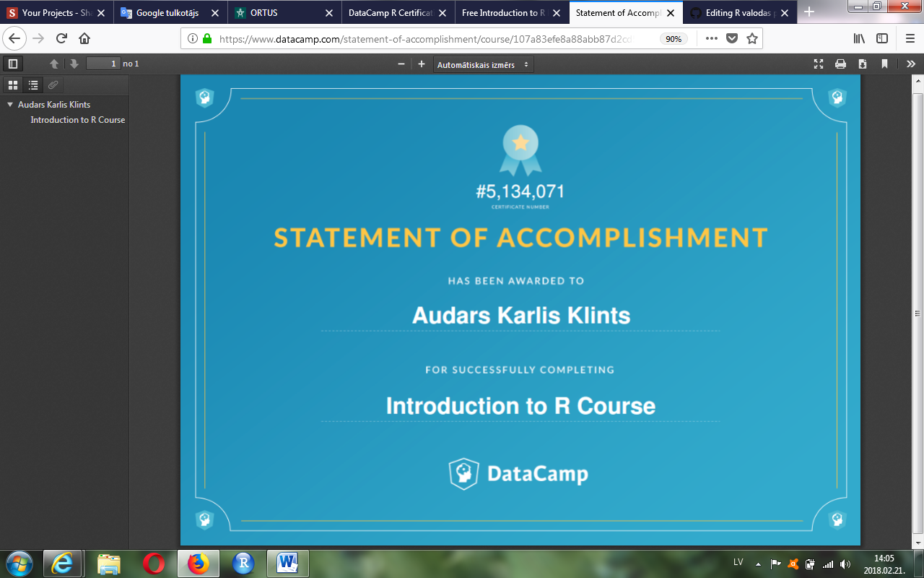Launch Opera from the taskbar
Screen dimensions: 924x578
coord(153,563)
